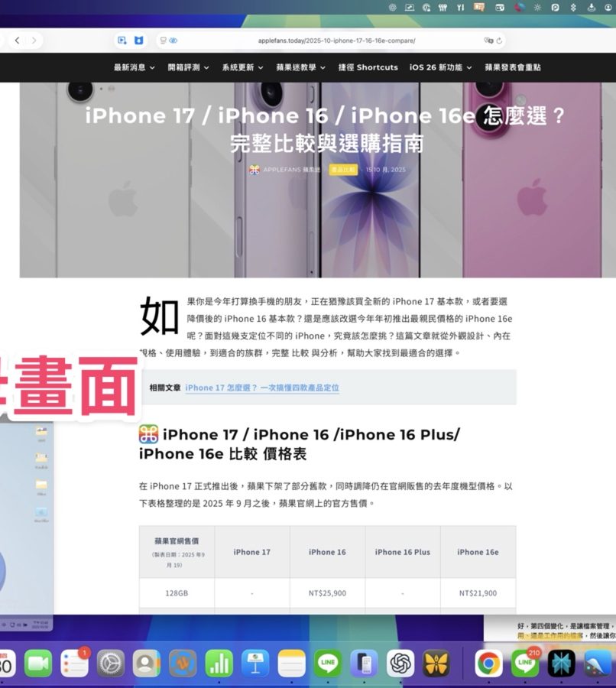Screen dimensions: 616x688
Task: Expand the 開箱評測 dropdown menu
Action: (187, 67)
